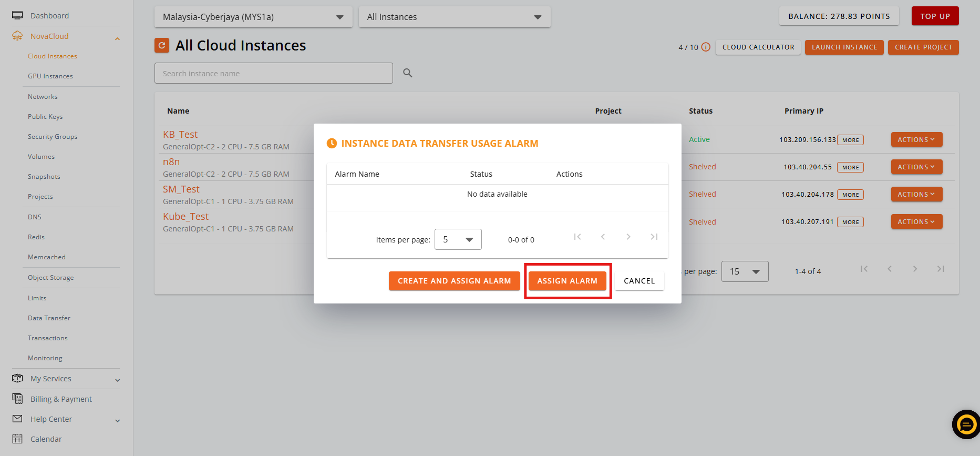Open GPU Instances in sidebar
Viewport: 980px width, 456px height.
[50, 76]
